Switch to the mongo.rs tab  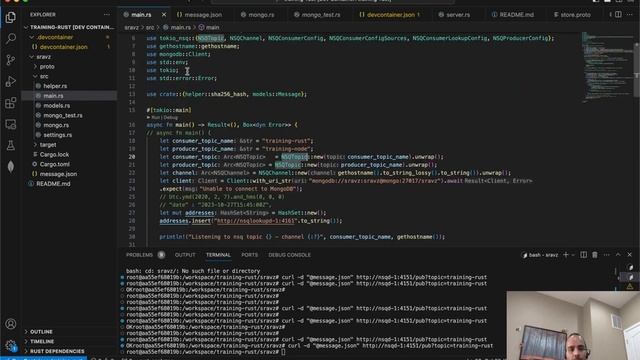tap(258, 15)
